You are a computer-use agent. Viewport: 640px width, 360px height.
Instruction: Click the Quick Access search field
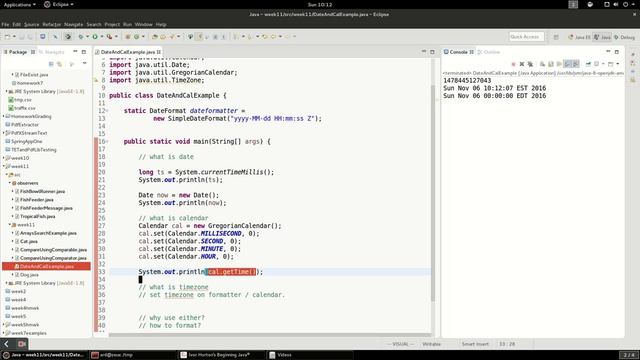526,37
